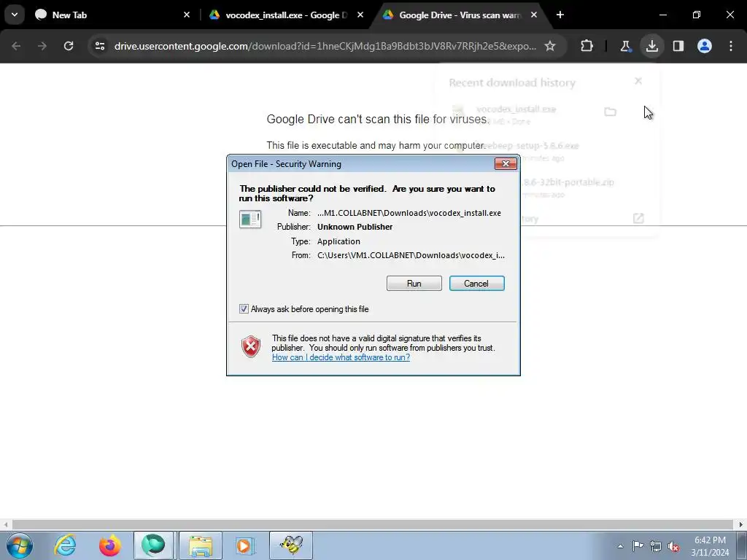This screenshot has width=747, height=560.
Task: Open a new browser tab with plus button
Action: [x=560, y=15]
